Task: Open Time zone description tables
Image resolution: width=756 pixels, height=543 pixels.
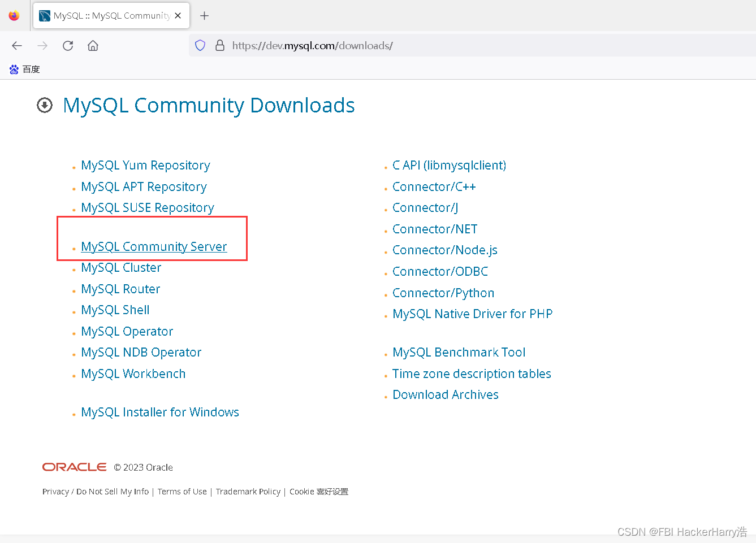Action: coord(472,374)
